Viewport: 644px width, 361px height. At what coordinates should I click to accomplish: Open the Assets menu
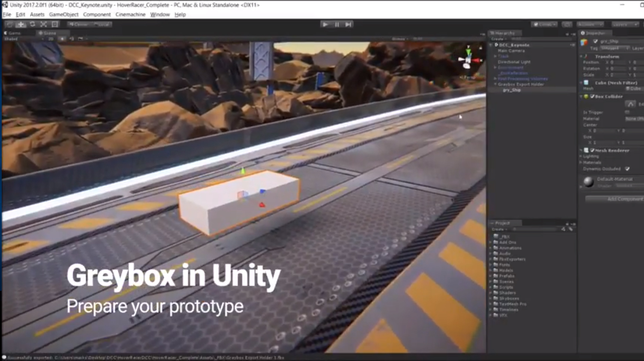[x=37, y=14]
